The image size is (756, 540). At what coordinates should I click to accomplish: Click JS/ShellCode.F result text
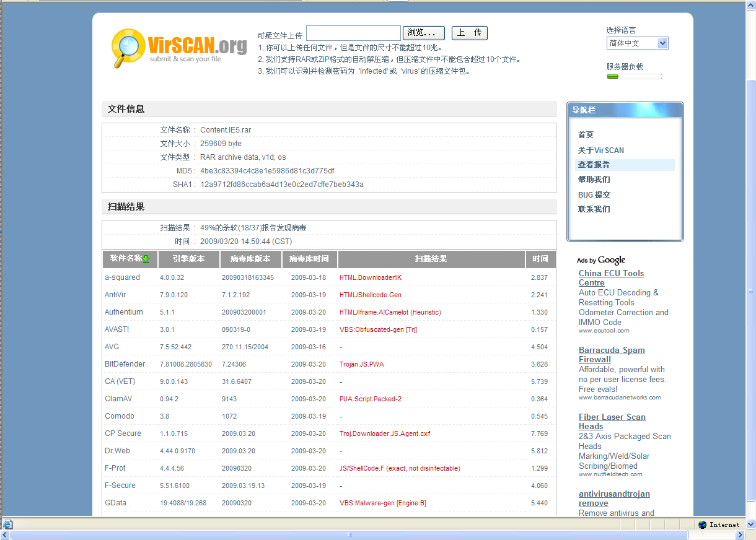point(400,468)
